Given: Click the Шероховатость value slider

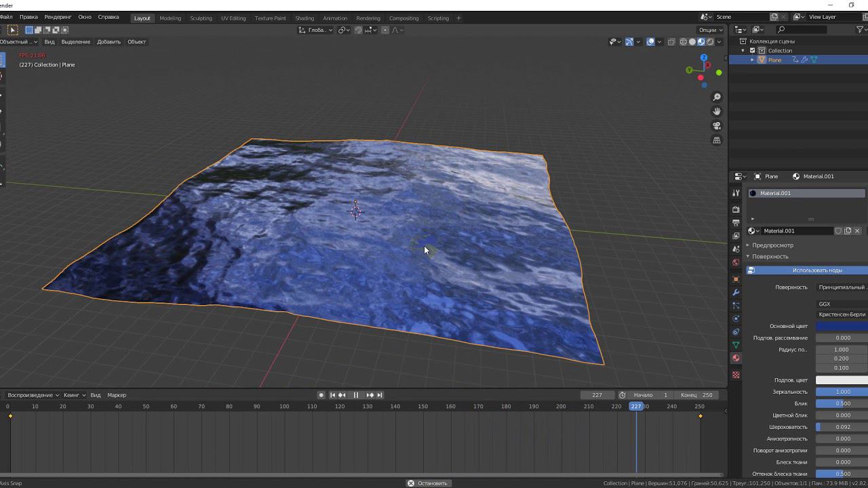Looking at the screenshot, I should [x=842, y=427].
